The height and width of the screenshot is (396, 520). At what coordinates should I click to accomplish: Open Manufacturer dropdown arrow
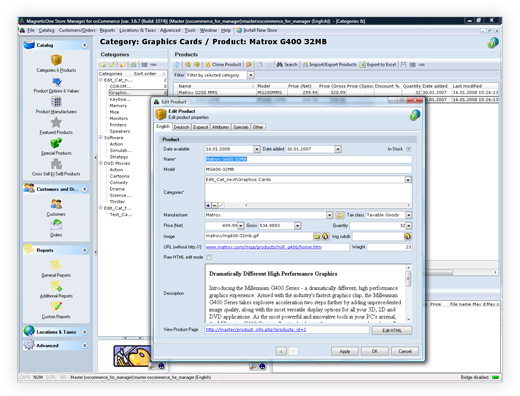coord(329,215)
